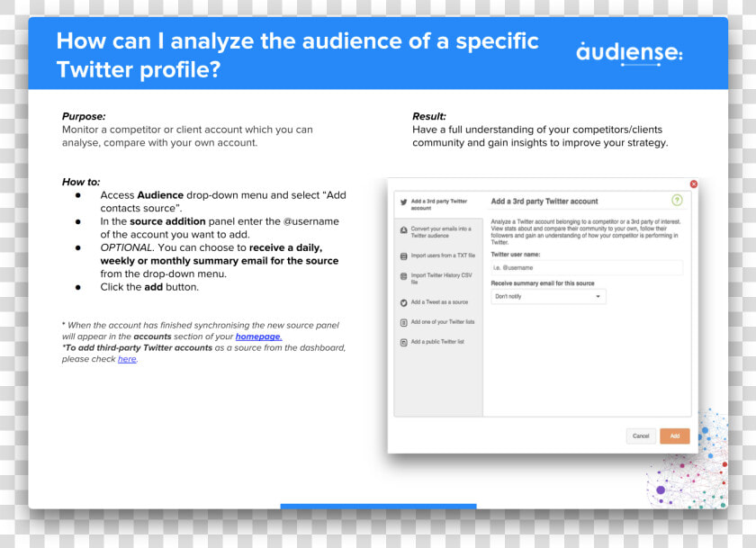The image size is (756, 548).
Task: Select Add one of your Twitter lists
Action: coord(443,322)
